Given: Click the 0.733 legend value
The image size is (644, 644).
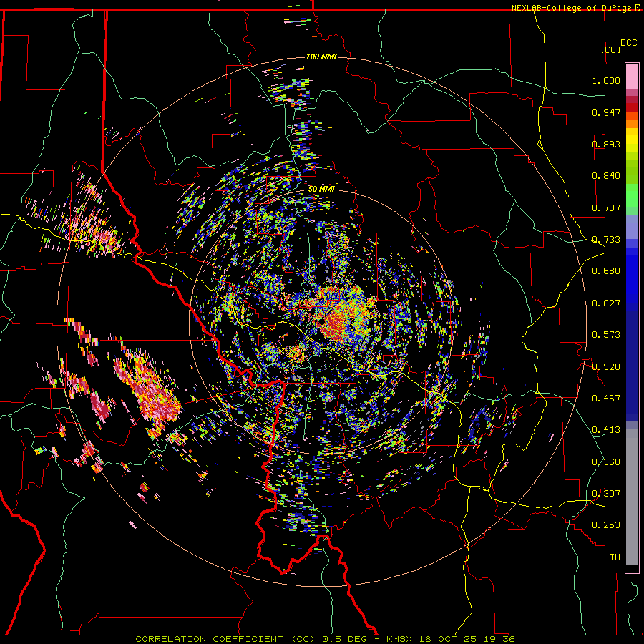Looking at the screenshot, I should (606, 240).
